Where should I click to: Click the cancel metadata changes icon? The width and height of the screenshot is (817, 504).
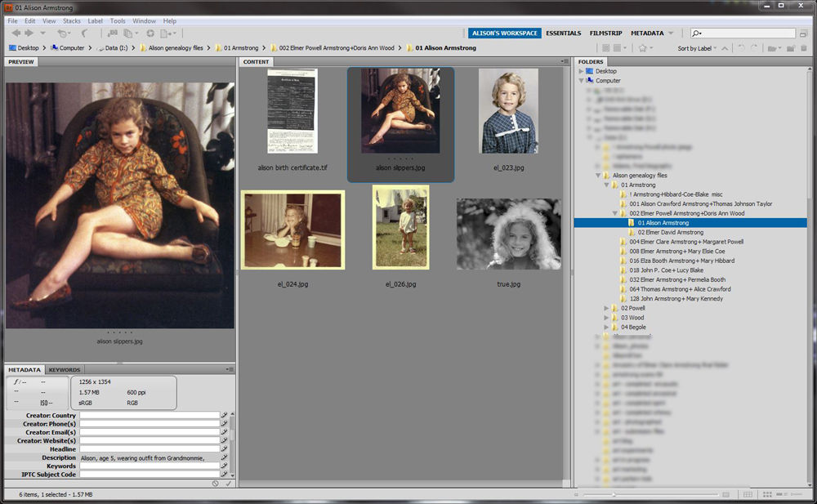click(215, 484)
